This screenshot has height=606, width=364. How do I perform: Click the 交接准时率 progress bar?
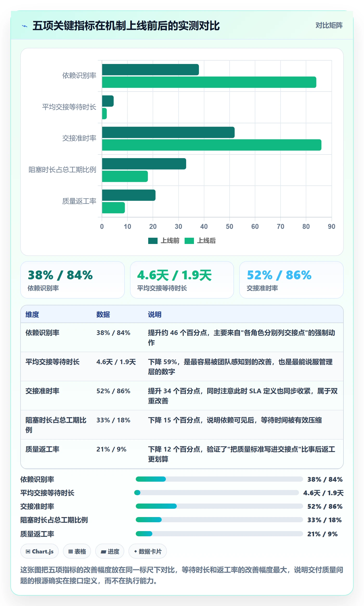click(219, 506)
